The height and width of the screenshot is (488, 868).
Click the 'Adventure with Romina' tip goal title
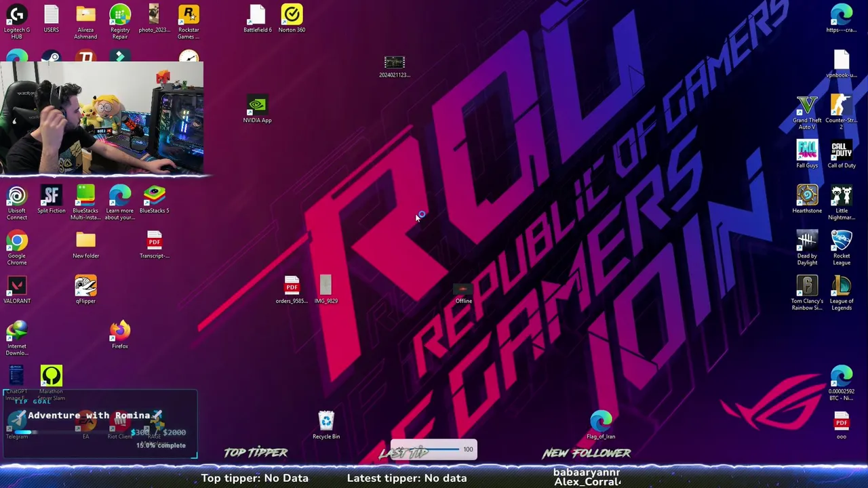click(x=88, y=415)
